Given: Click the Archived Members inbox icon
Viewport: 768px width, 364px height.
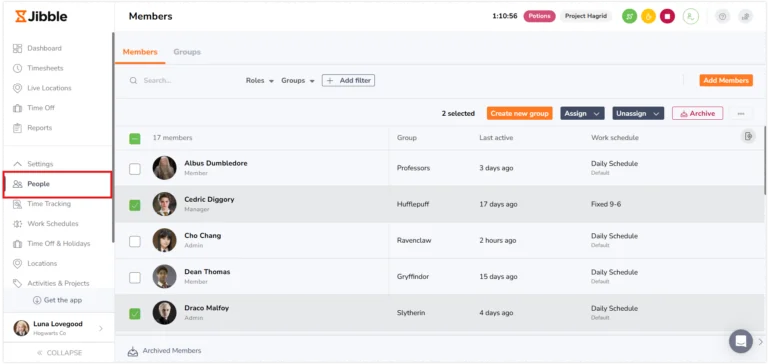Looking at the screenshot, I should (133, 351).
